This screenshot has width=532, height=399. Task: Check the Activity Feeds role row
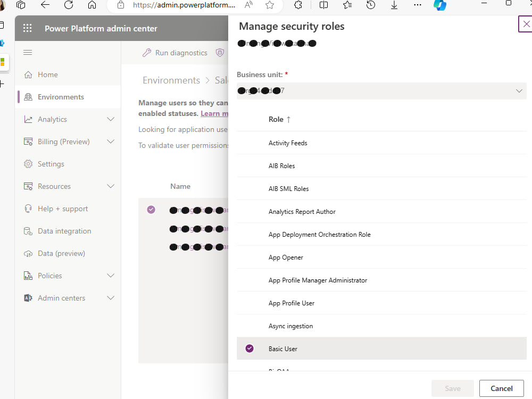pyautogui.click(x=250, y=143)
